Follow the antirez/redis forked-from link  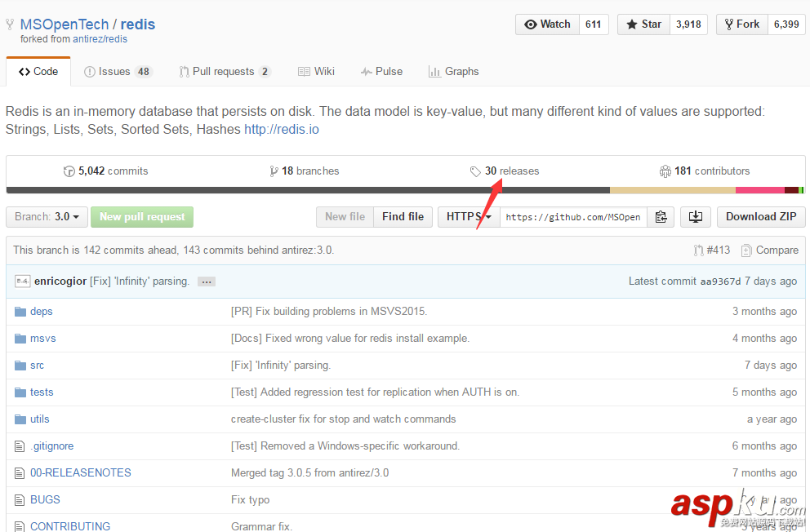[x=100, y=39]
